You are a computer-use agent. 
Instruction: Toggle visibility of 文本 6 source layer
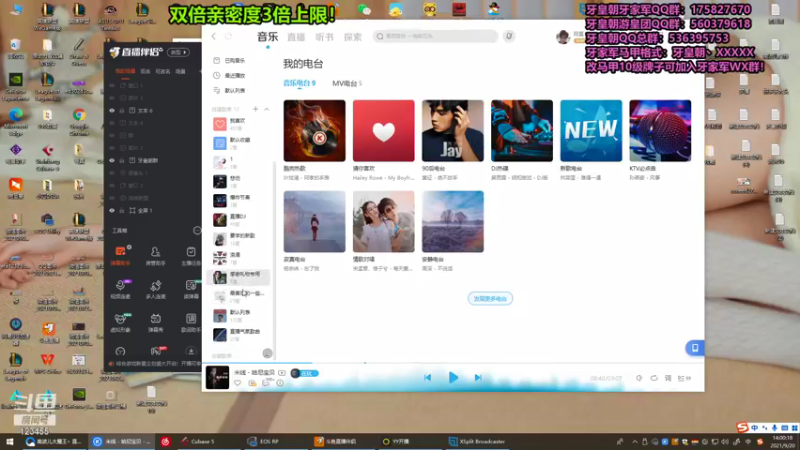click(x=112, y=110)
